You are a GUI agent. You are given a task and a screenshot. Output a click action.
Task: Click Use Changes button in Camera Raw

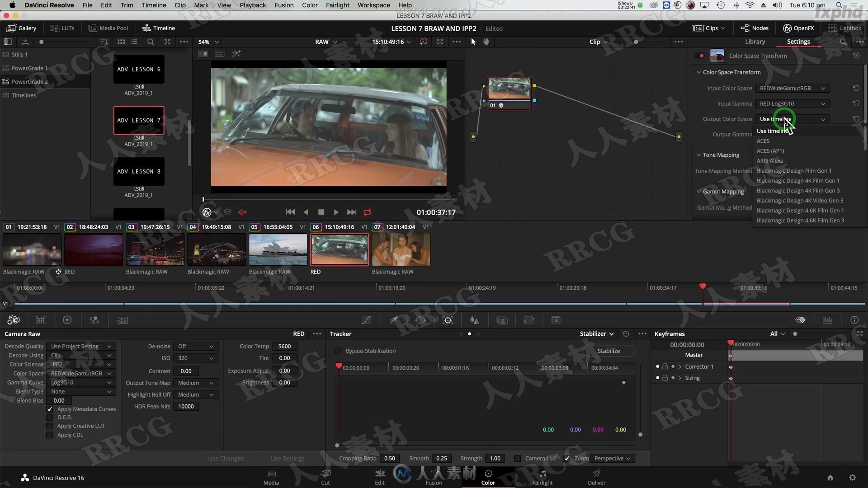pyautogui.click(x=225, y=458)
